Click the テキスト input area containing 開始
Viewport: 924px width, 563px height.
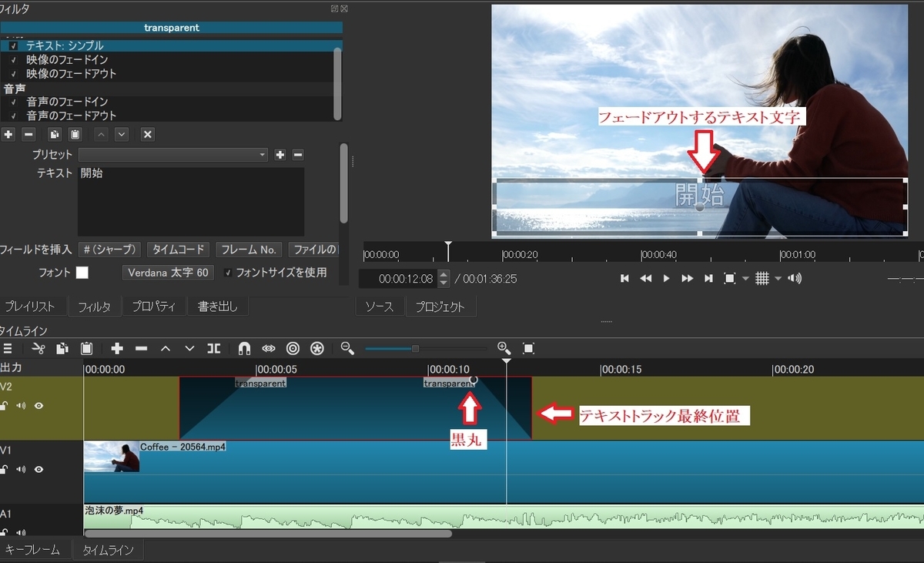(x=191, y=202)
